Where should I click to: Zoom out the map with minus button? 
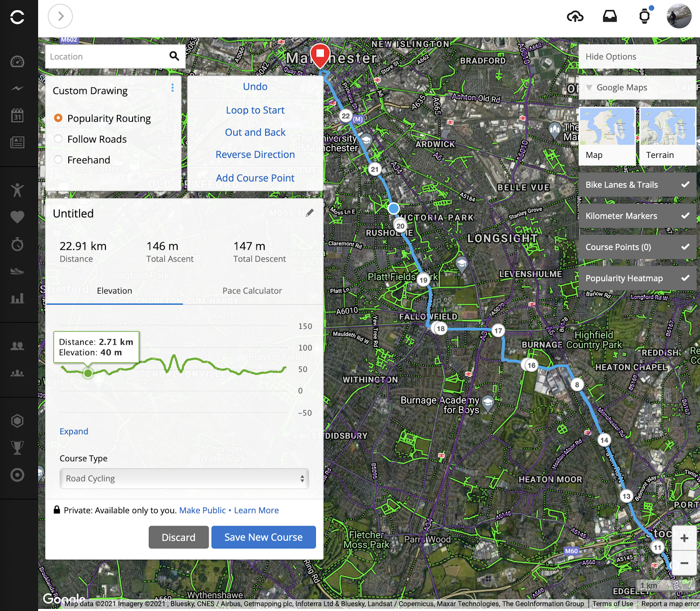684,563
